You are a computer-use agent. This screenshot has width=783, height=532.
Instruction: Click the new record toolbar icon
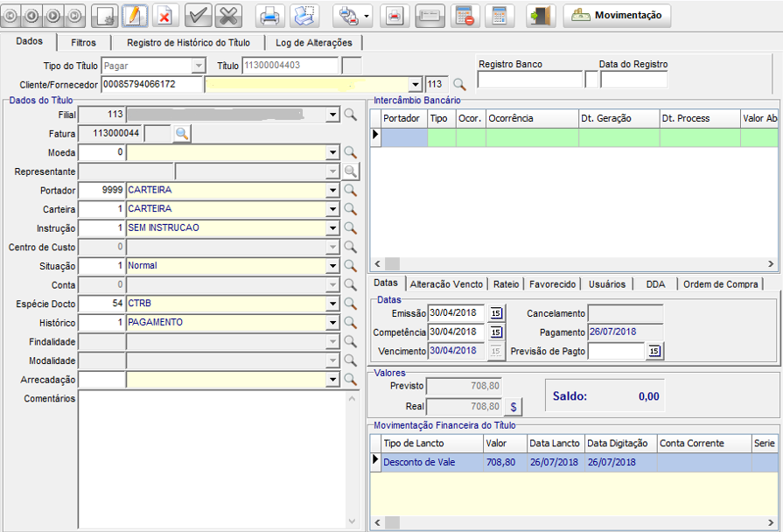click(105, 16)
